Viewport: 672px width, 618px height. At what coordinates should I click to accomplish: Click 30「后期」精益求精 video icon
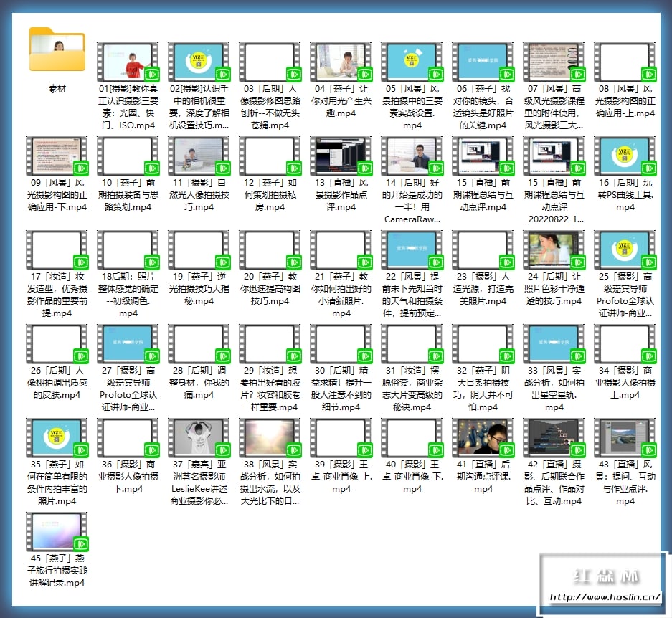click(x=341, y=343)
